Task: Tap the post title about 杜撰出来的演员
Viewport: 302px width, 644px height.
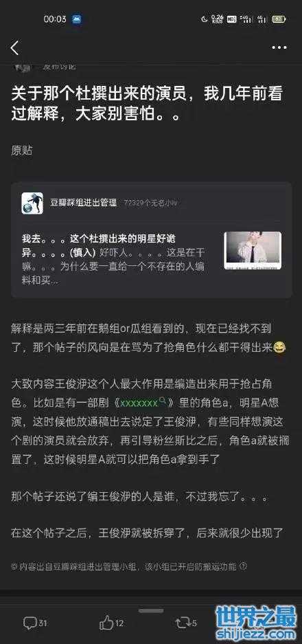Action: [147, 104]
